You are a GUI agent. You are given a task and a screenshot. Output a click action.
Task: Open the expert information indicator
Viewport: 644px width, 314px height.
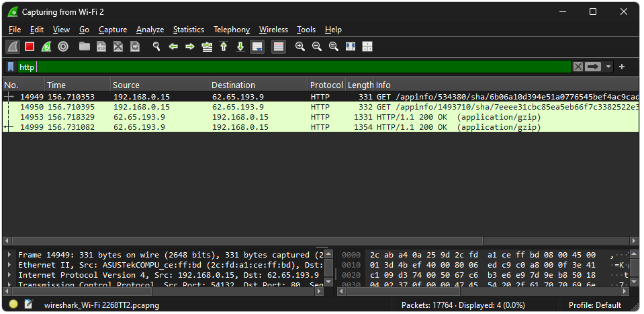[x=13, y=305]
